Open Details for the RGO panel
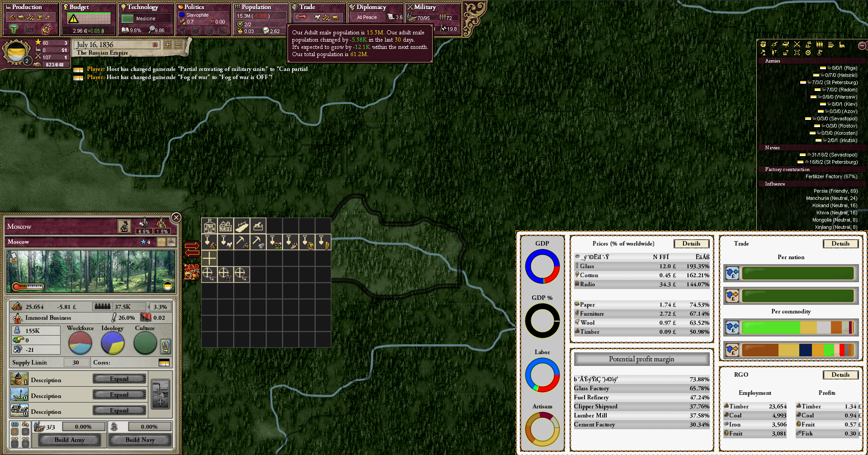 coord(840,374)
